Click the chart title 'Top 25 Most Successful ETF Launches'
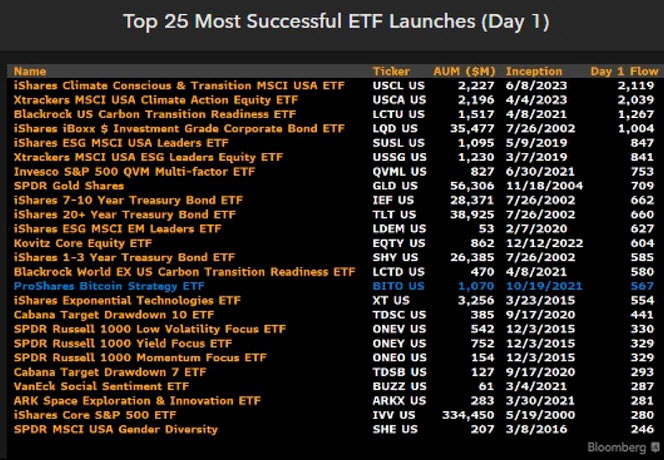 click(331, 20)
